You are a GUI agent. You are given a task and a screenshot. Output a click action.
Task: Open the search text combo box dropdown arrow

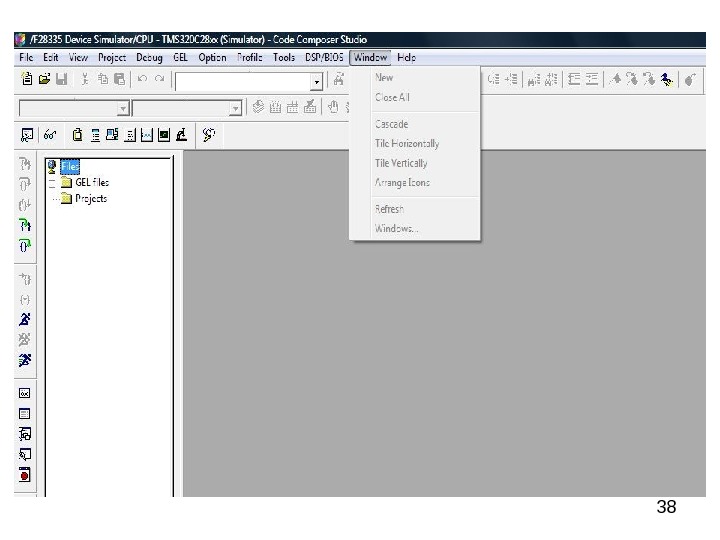pyautogui.click(x=316, y=82)
